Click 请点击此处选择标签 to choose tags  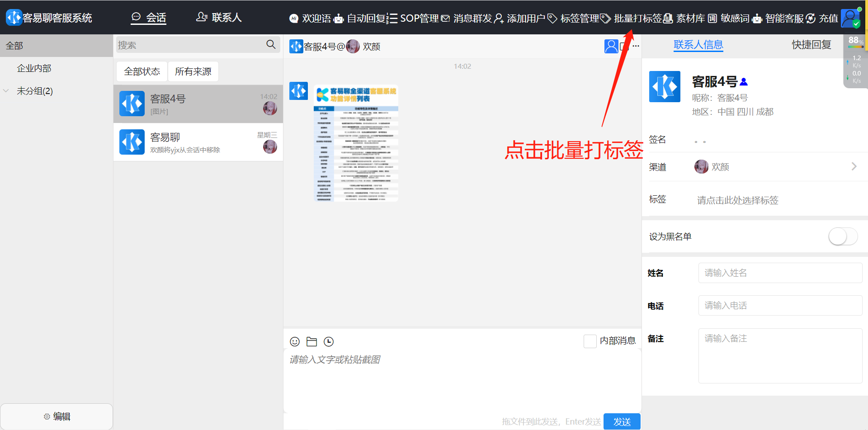[737, 200]
